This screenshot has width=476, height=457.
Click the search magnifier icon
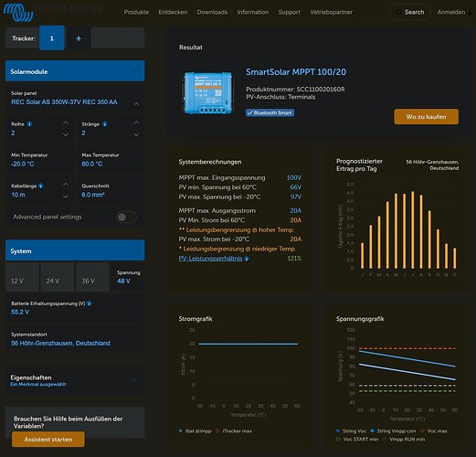coord(398,12)
